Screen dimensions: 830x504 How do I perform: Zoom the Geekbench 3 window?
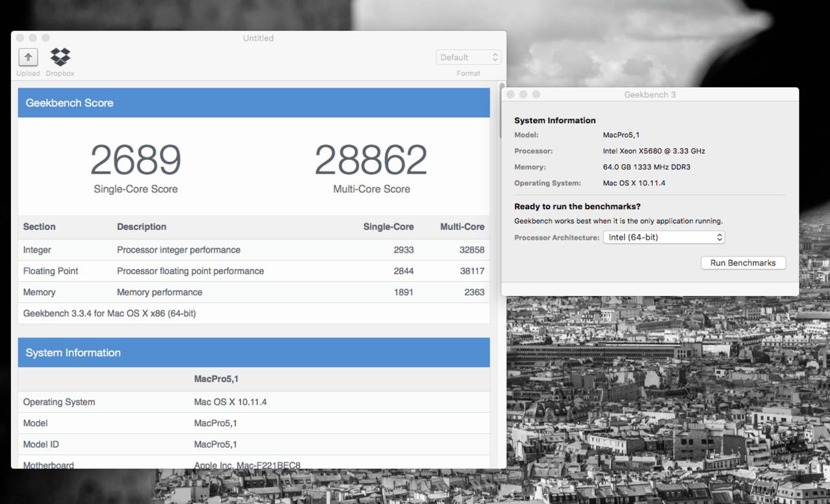(x=536, y=95)
